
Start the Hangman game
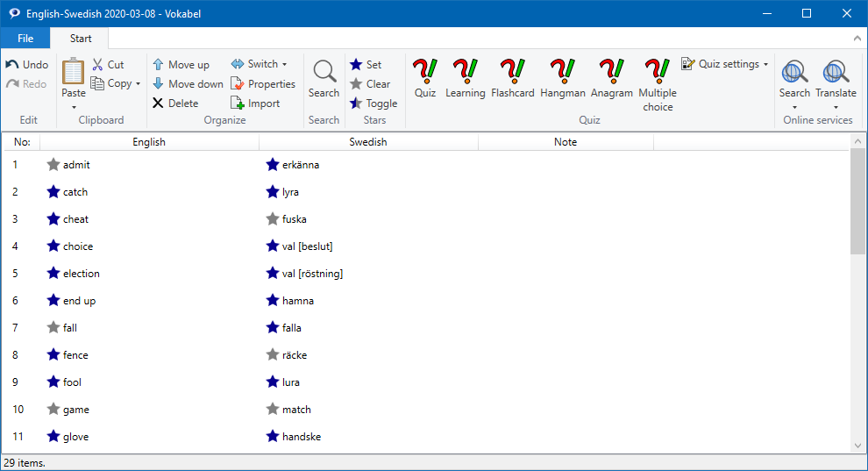pos(562,79)
